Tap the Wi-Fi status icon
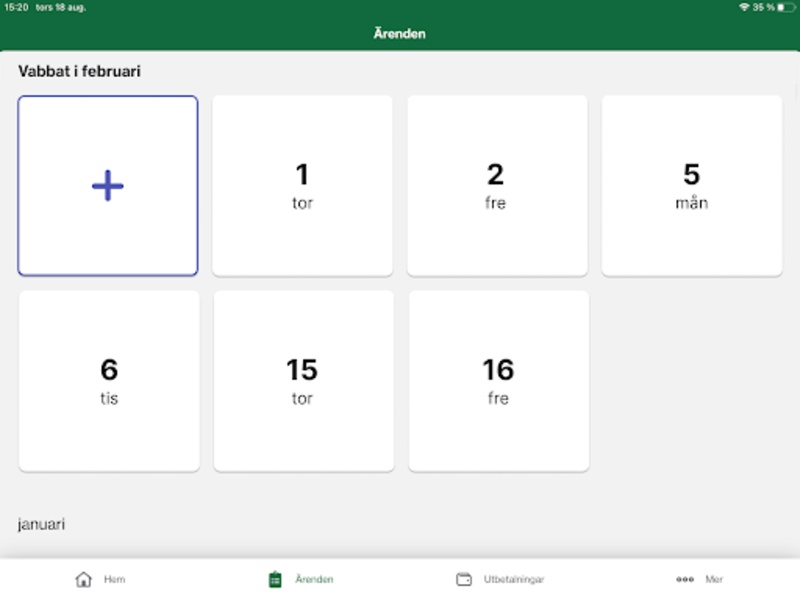 click(744, 7)
